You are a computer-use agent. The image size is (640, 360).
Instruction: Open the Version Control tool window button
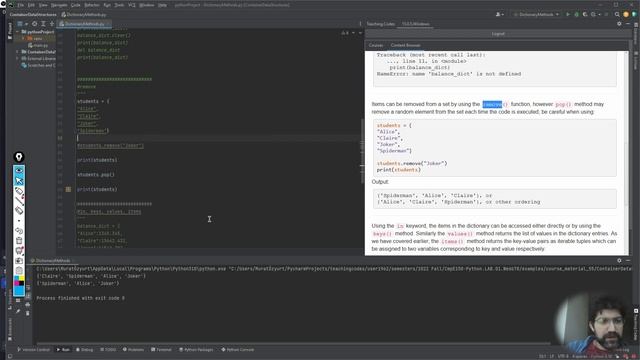coord(33,350)
